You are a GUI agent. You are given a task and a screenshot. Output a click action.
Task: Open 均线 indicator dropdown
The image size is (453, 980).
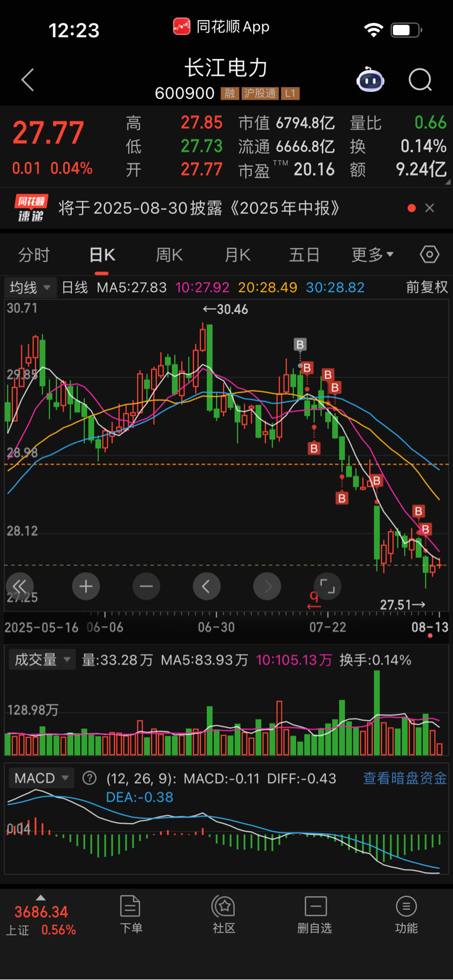[31, 288]
